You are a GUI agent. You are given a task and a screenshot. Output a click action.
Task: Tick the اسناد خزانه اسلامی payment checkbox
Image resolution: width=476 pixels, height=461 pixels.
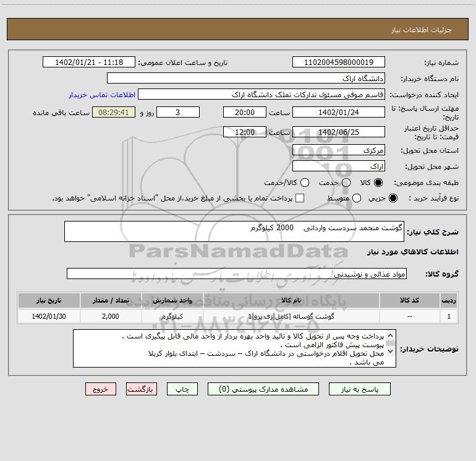(300, 198)
